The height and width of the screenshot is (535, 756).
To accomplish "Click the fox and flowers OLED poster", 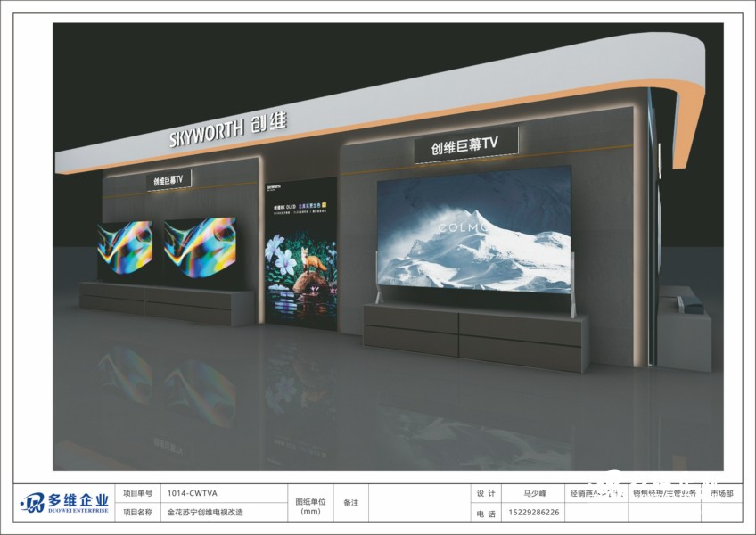I will click(x=301, y=253).
